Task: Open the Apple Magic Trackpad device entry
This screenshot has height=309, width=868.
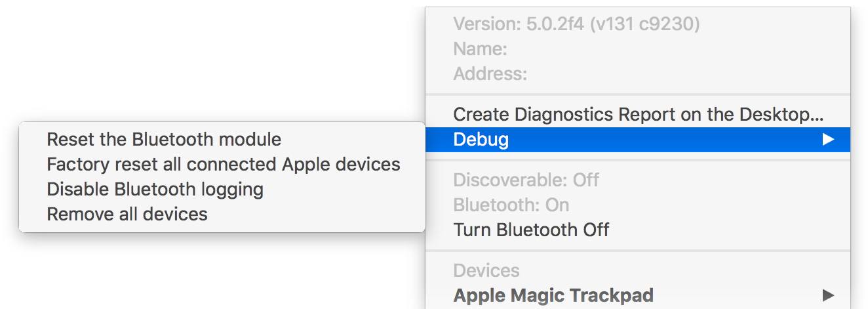Action: 553,295
